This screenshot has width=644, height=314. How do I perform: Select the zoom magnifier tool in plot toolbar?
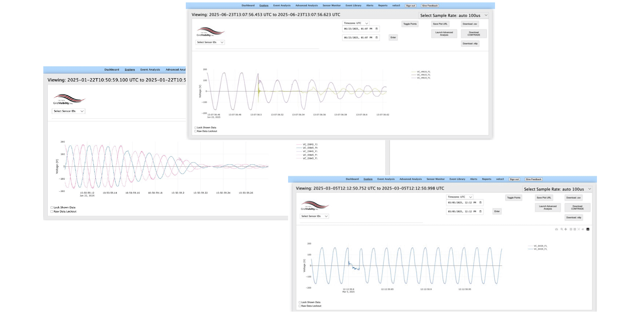click(x=561, y=229)
